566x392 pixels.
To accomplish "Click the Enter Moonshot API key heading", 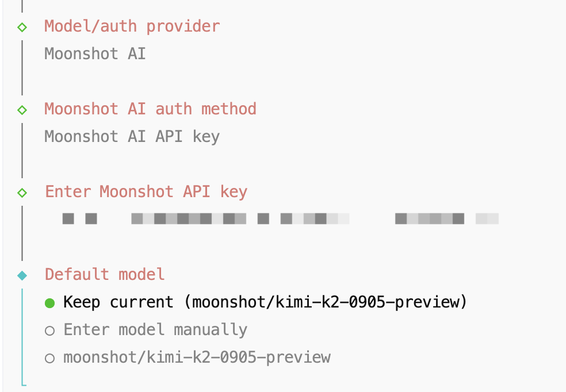I will (146, 192).
